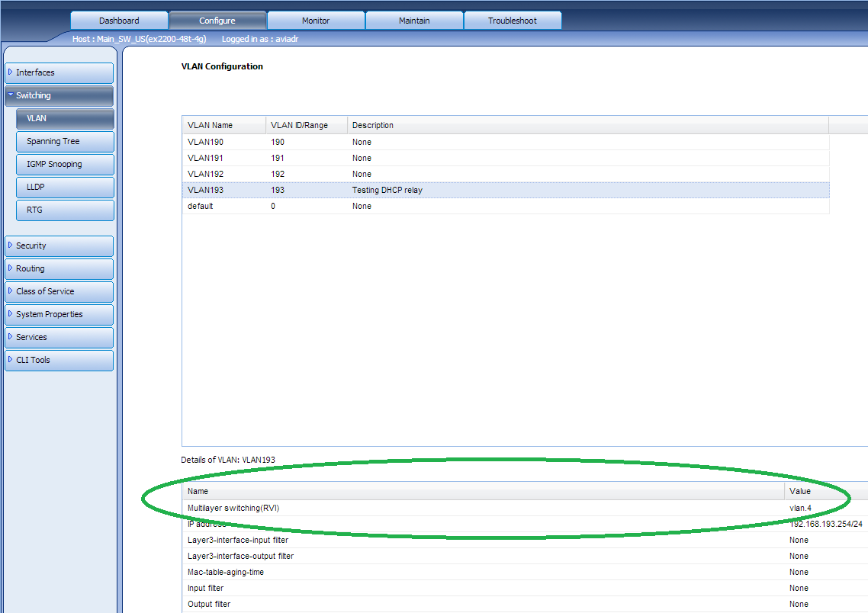Expand the Services section arrow

point(10,336)
